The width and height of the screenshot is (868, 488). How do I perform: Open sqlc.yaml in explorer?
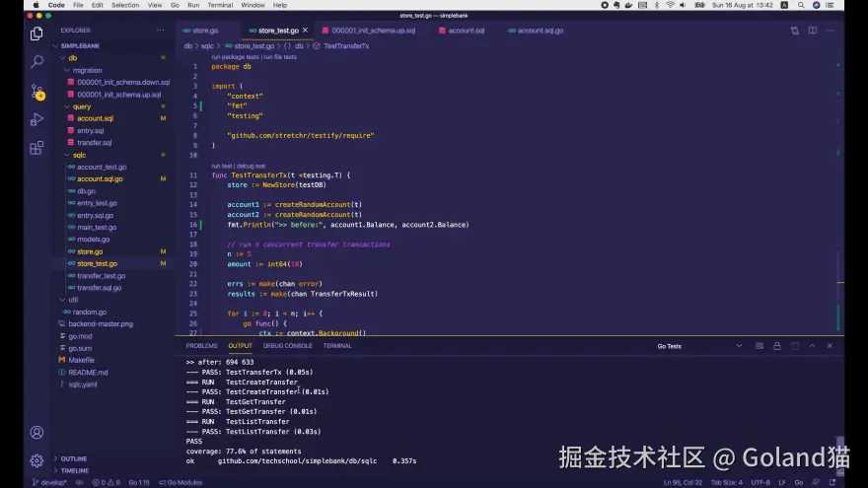click(83, 384)
